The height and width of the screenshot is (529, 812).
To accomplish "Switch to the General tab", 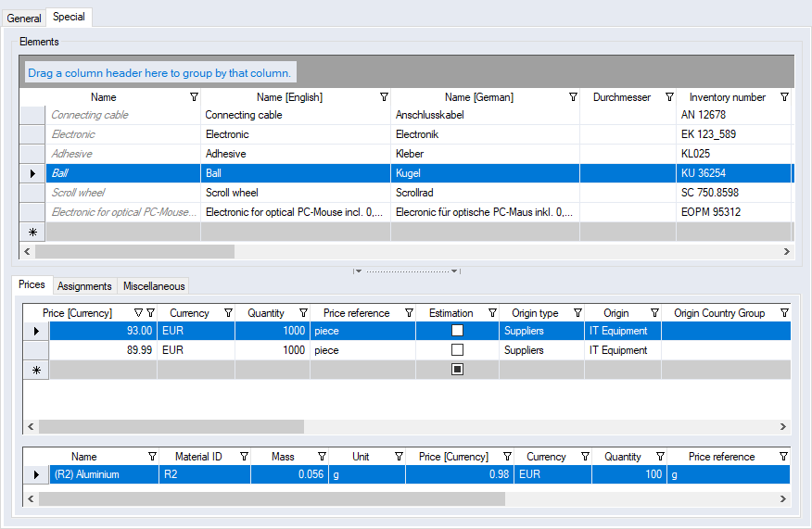I will [x=24, y=19].
